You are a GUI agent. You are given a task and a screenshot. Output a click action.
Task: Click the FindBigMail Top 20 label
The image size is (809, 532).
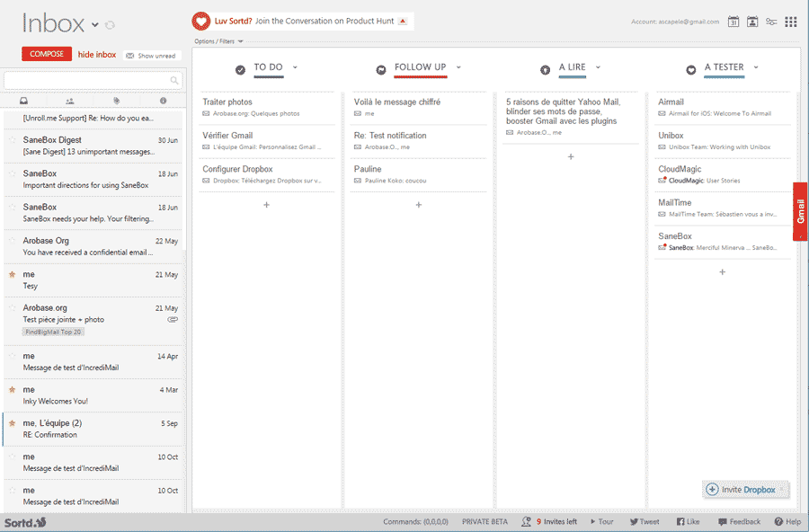(x=53, y=332)
